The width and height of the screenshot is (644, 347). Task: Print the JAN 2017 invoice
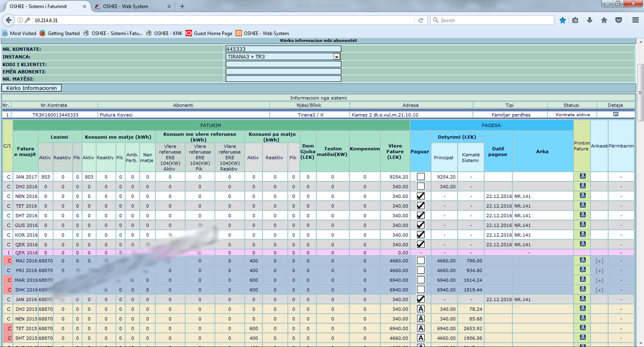(583, 176)
